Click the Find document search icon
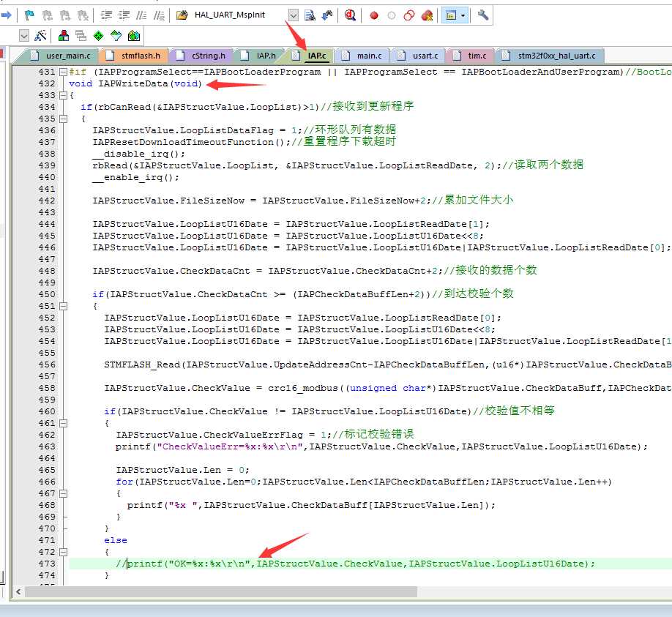Image resolution: width=672 pixels, height=617 pixels. pos(310,15)
